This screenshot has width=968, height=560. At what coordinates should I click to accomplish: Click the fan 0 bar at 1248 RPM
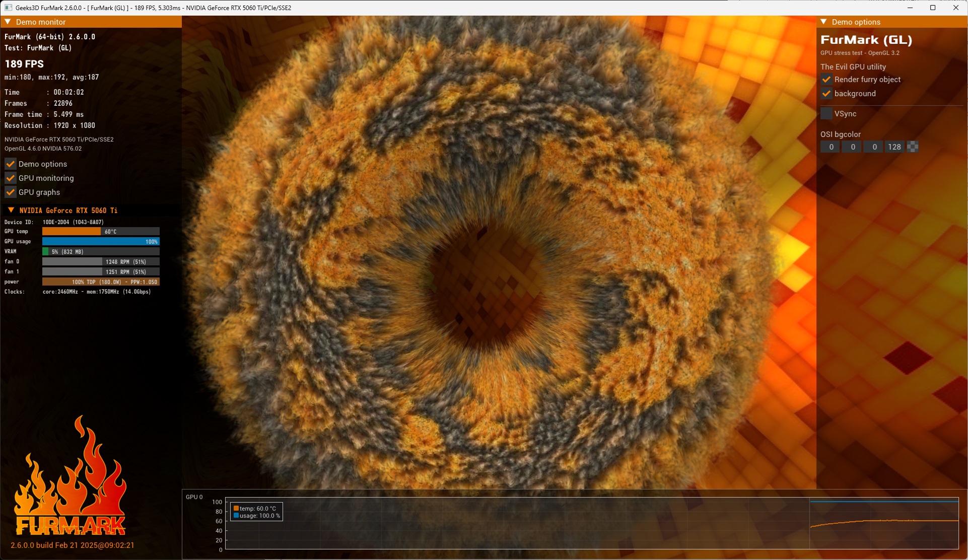(101, 261)
